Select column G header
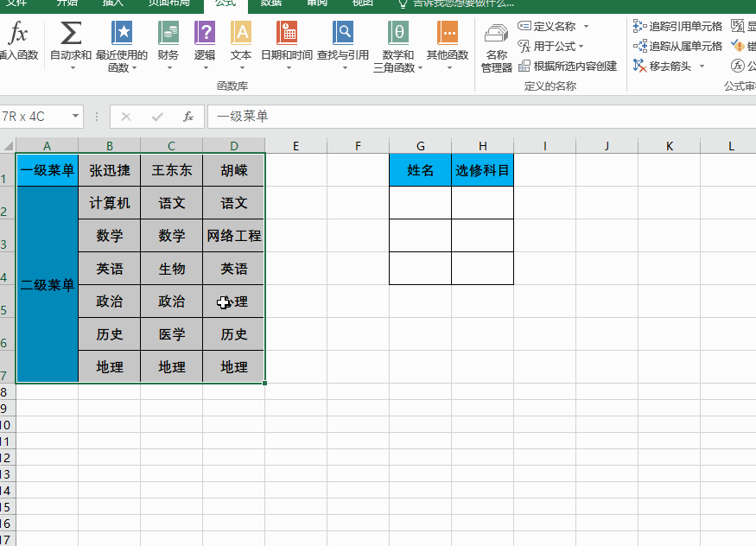 coord(421,145)
